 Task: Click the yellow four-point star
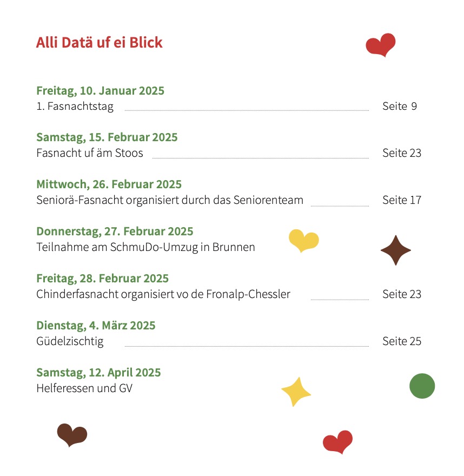[296, 392]
